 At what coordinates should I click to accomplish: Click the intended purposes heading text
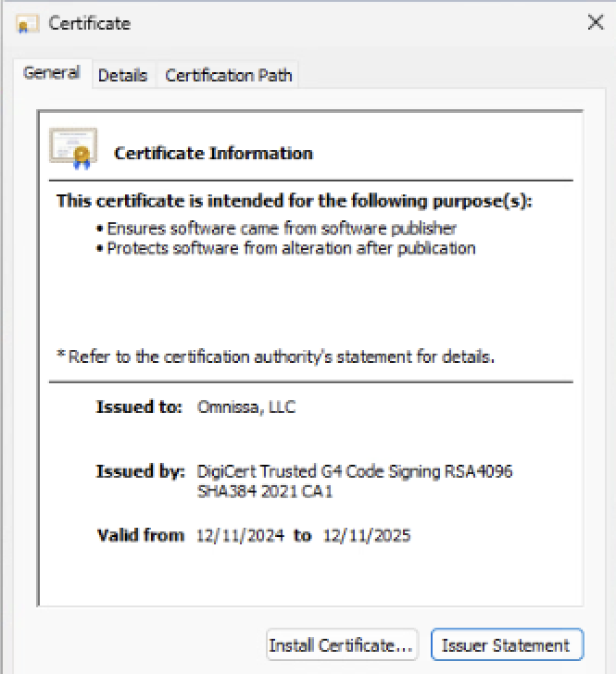coord(295,201)
